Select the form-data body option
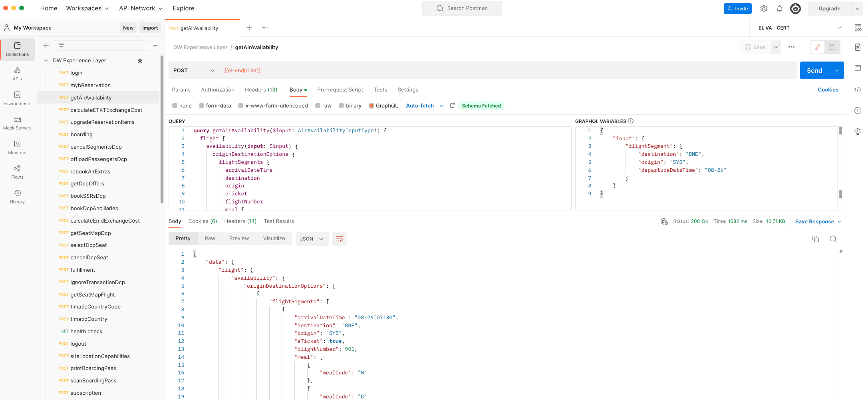 point(202,105)
